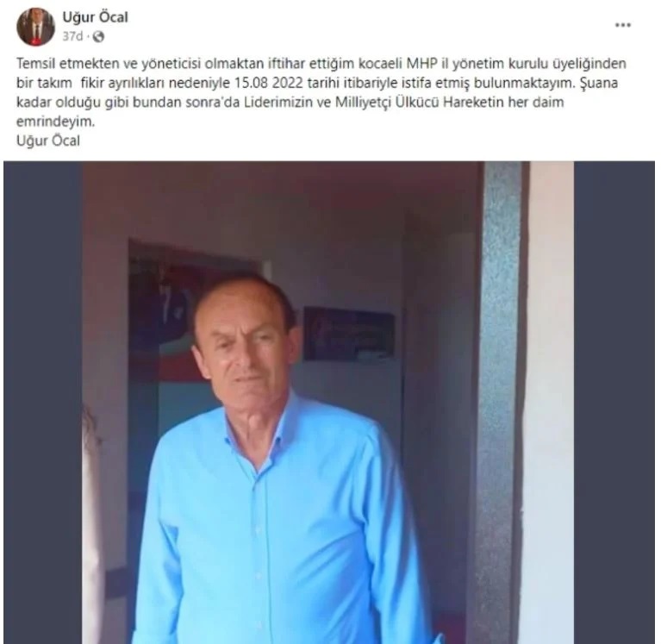Click the 37d post timestamp
Screen dimensions: 661x644
tap(72, 37)
